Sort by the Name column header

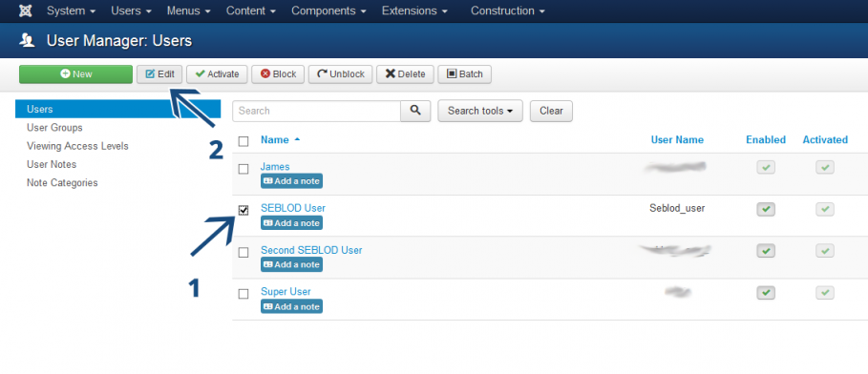point(275,140)
